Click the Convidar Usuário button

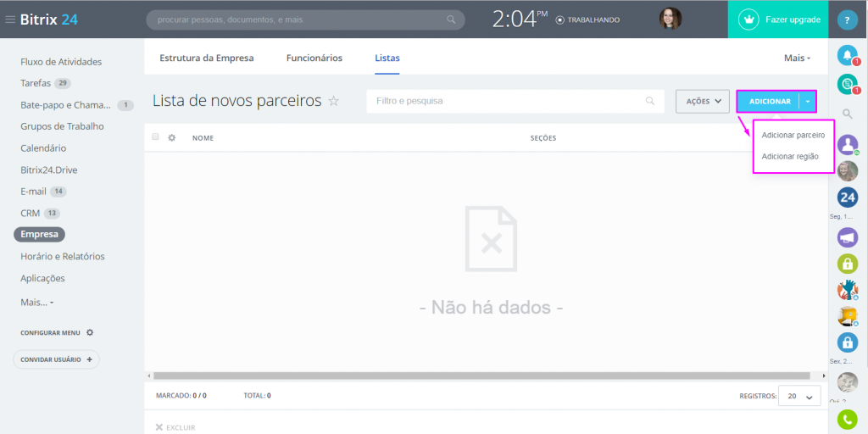point(57,359)
